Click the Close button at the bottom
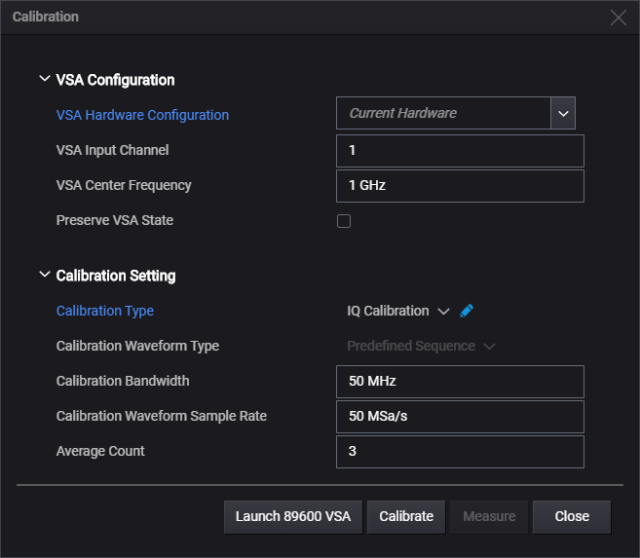The height and width of the screenshot is (558, 640). 572,517
